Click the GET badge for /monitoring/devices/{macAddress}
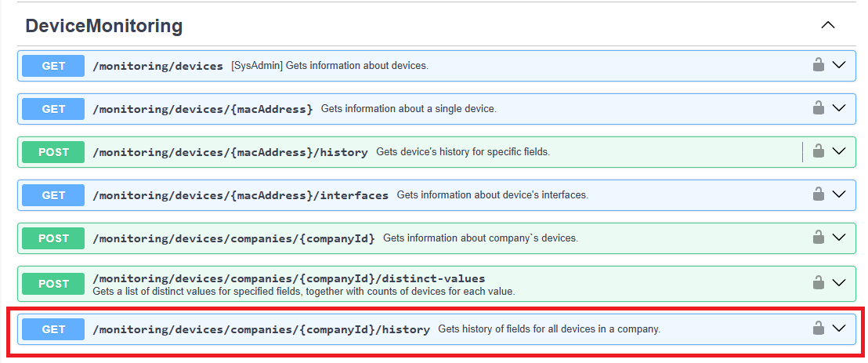This screenshot has height=363, width=868. [53, 109]
